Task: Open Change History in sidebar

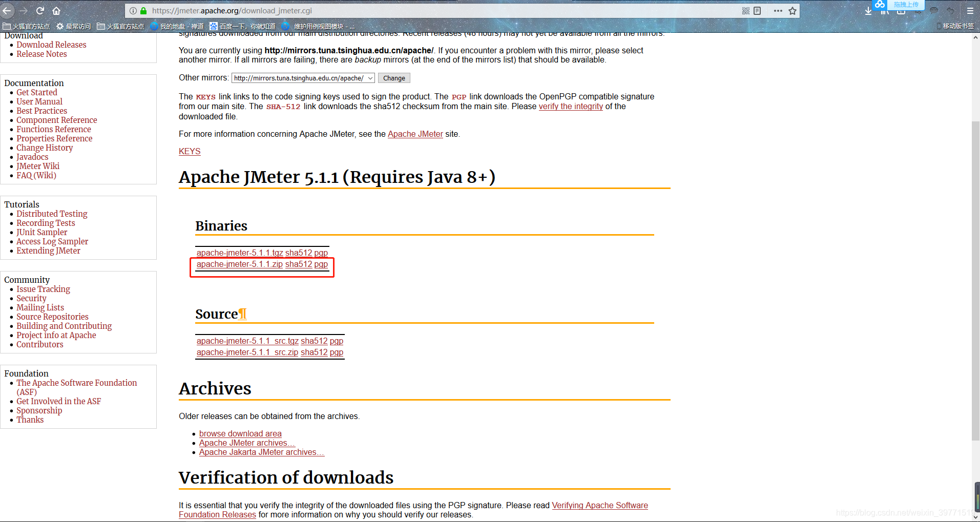Action: coord(45,148)
